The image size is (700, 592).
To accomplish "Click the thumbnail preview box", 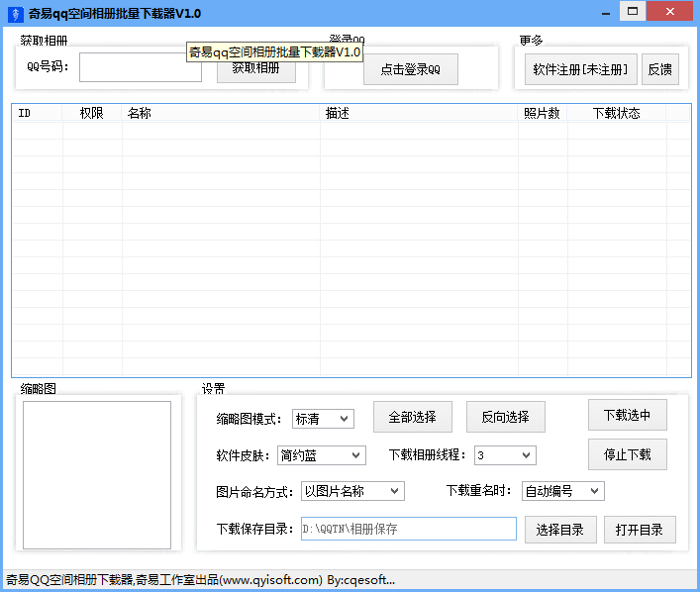I will [x=97, y=474].
